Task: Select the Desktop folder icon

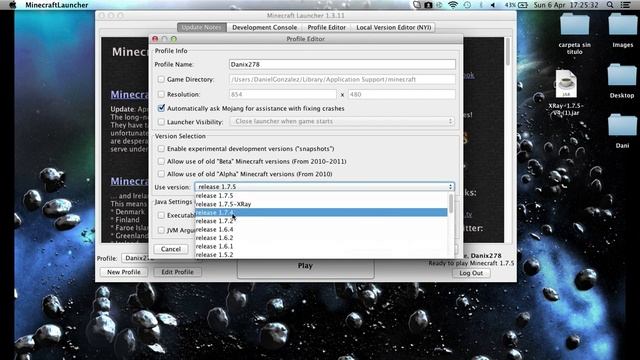Action: click(x=622, y=81)
